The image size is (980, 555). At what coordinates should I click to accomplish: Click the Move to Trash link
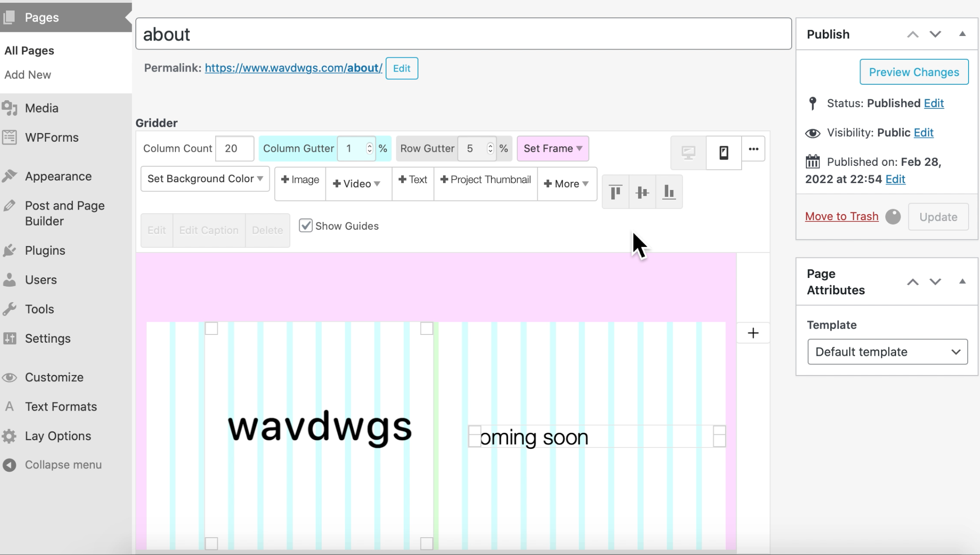point(841,216)
